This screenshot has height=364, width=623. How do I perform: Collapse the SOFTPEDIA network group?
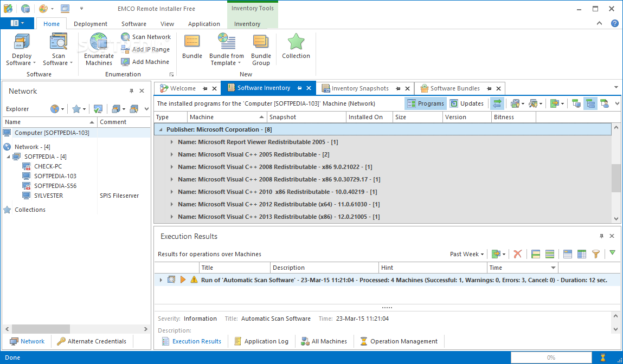pyautogui.click(x=8, y=157)
